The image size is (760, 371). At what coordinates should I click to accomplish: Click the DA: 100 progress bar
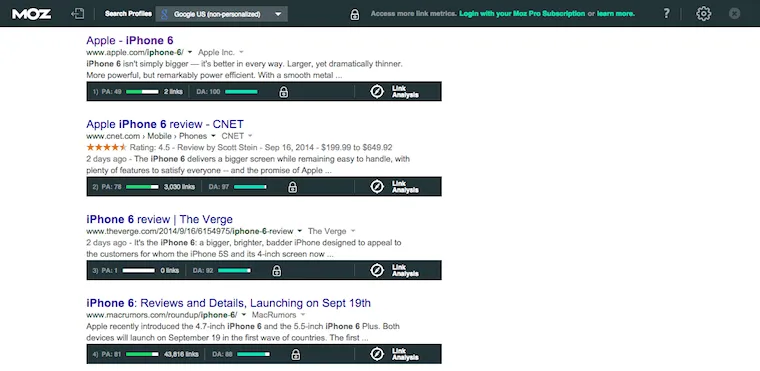click(241, 92)
